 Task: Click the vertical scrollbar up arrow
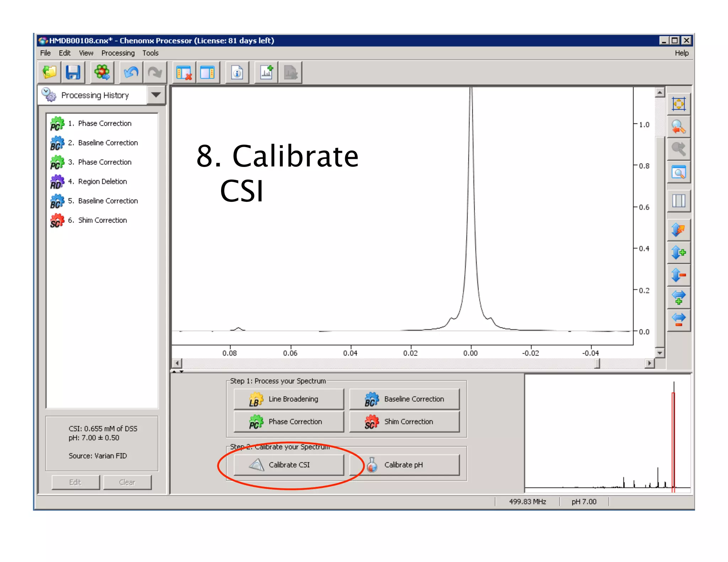[x=660, y=92]
